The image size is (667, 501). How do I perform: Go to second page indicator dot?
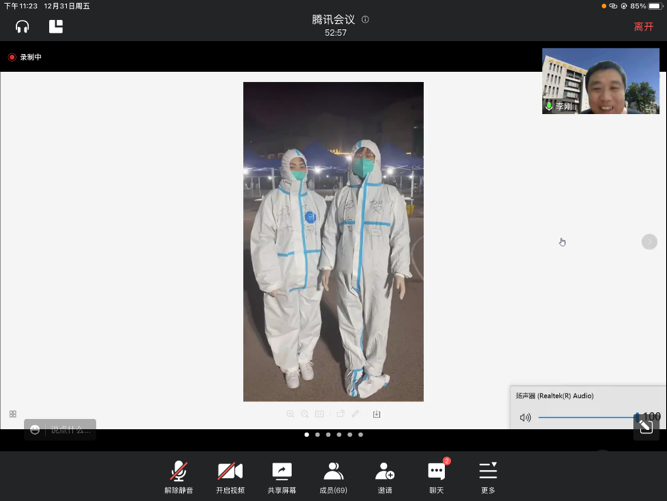317,435
